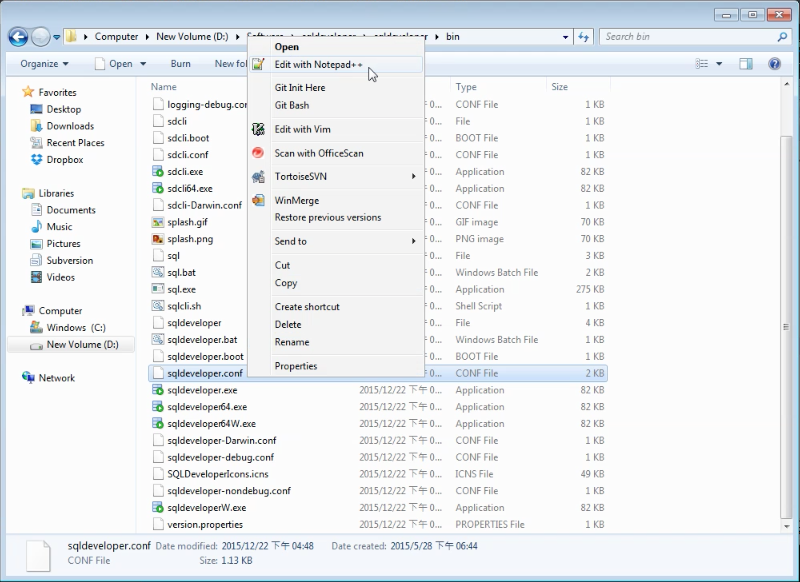Click the change view icon

[x=702, y=64]
